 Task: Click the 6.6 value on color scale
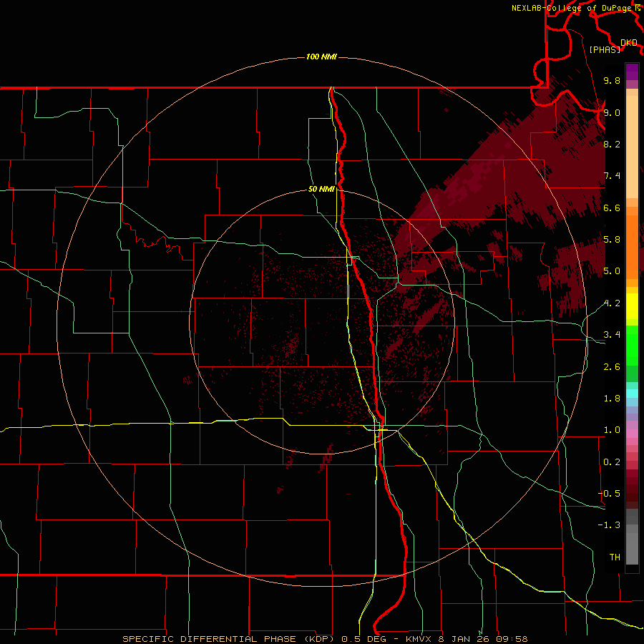612,208
